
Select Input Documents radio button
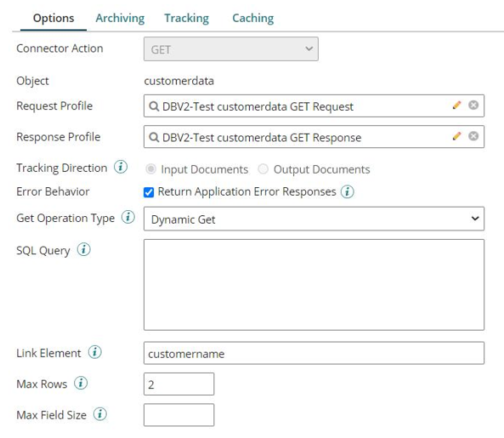coord(150,169)
